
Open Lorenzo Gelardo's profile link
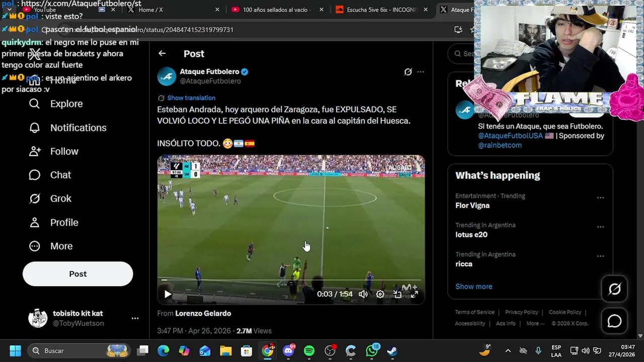coord(203,313)
